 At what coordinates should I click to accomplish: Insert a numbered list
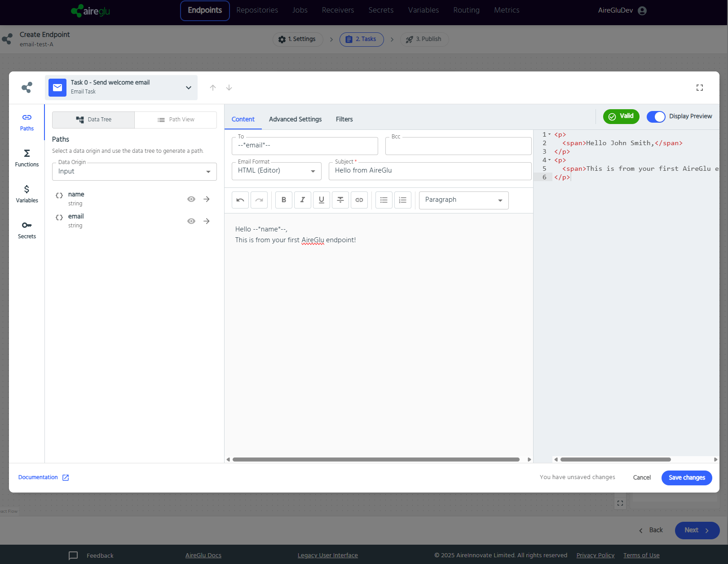tap(403, 200)
